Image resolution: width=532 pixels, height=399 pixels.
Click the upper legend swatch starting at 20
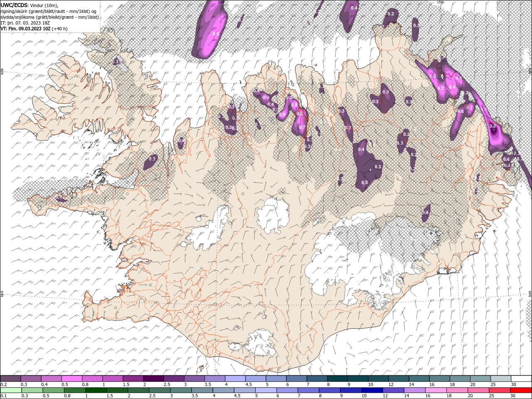(x=480, y=379)
